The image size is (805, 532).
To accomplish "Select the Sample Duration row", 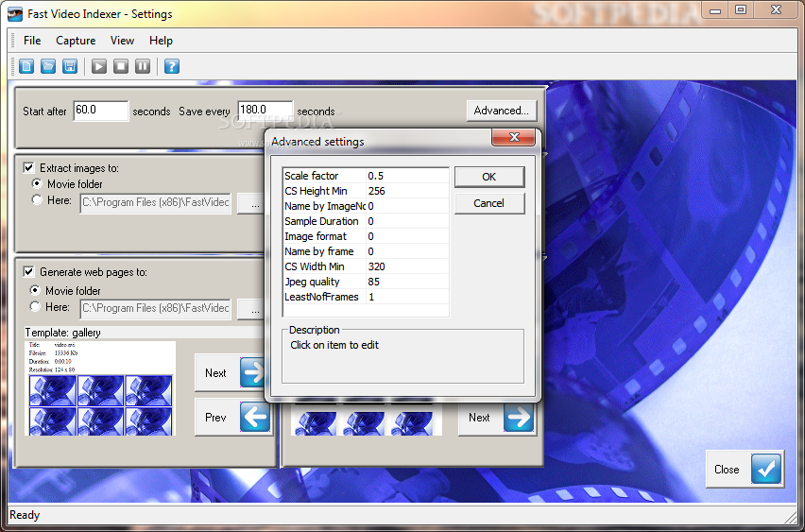I will pos(366,221).
